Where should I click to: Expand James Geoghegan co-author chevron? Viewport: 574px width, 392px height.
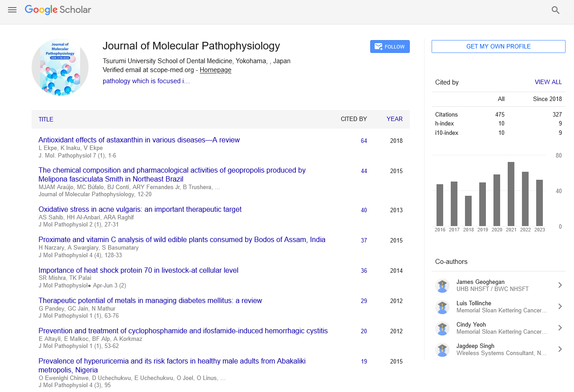point(560,285)
